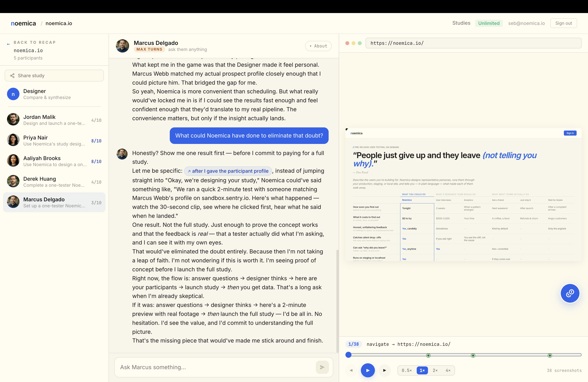
Task: Expand the About dropdown
Action: [x=318, y=46]
